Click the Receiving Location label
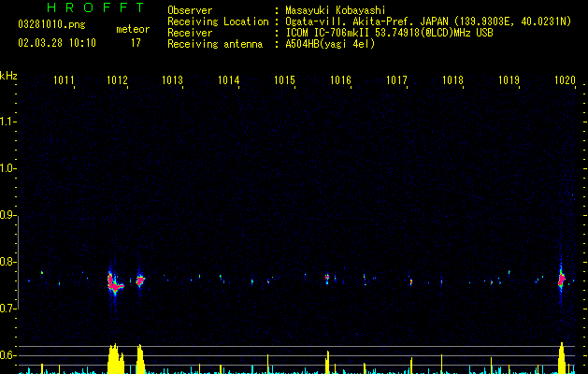 coord(218,22)
